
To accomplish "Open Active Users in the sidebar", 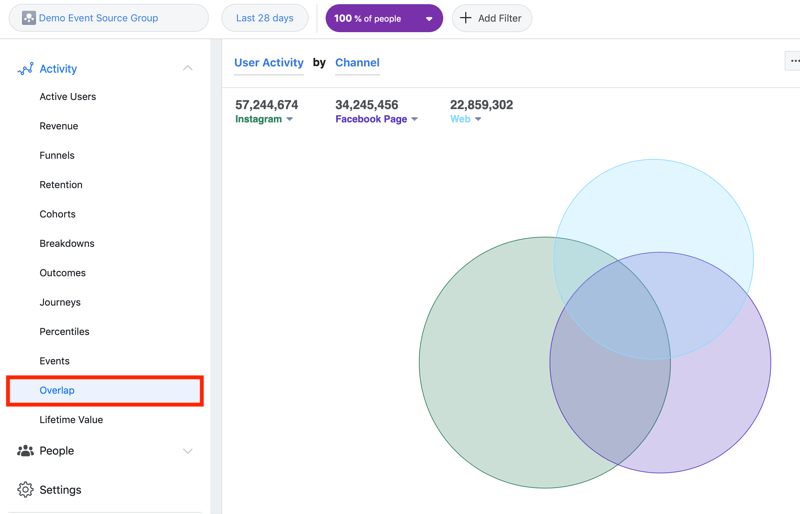I will 68,96.
